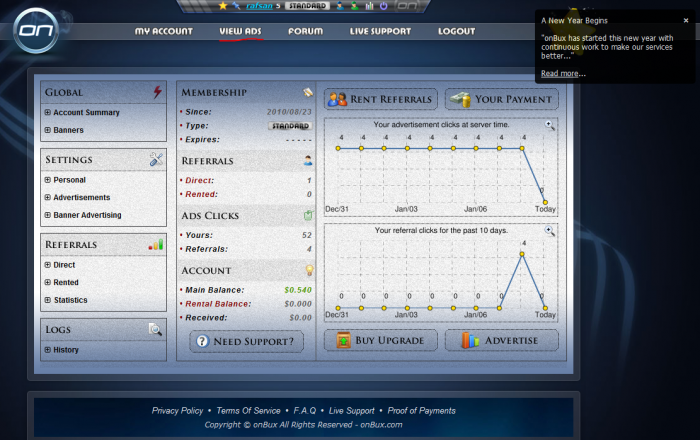Click the lightbulb icon beside Account header
The image size is (700, 440).
coord(309,270)
